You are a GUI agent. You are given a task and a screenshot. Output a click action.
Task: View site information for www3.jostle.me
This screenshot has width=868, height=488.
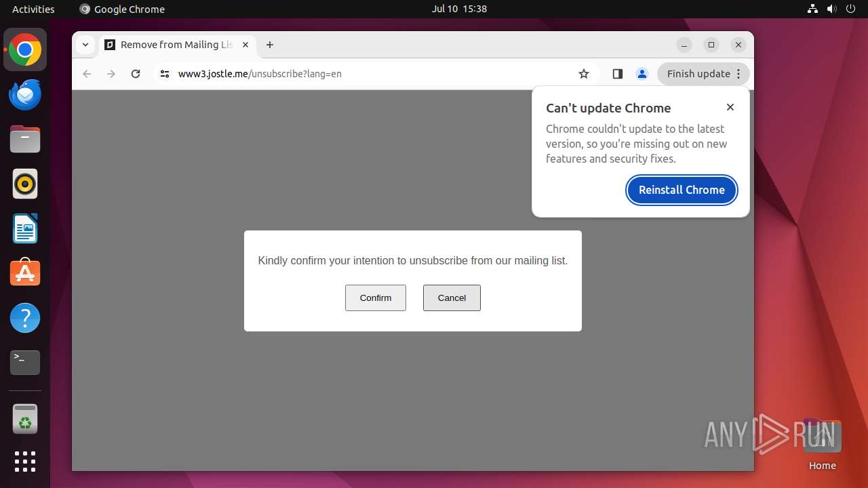(x=164, y=74)
